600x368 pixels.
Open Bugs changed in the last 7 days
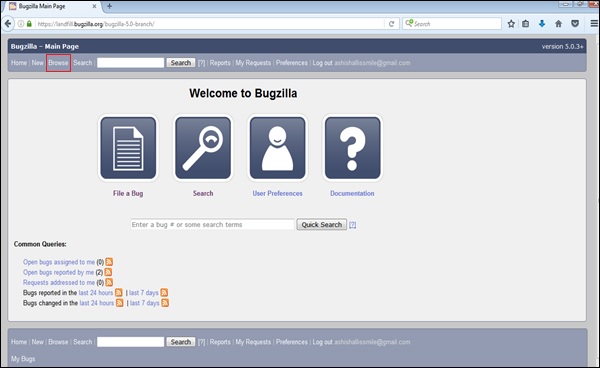(x=145, y=303)
